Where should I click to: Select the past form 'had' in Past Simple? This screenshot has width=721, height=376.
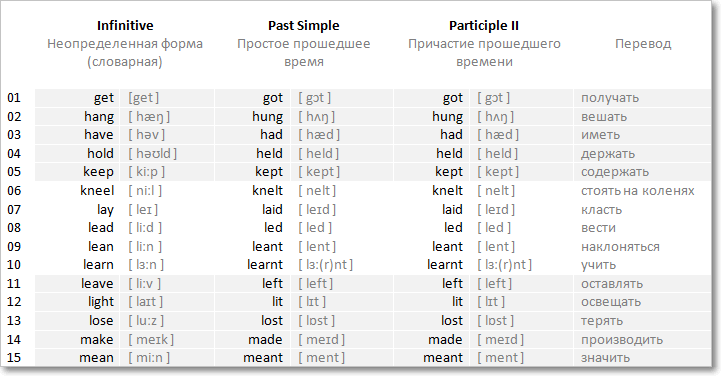[271, 135]
